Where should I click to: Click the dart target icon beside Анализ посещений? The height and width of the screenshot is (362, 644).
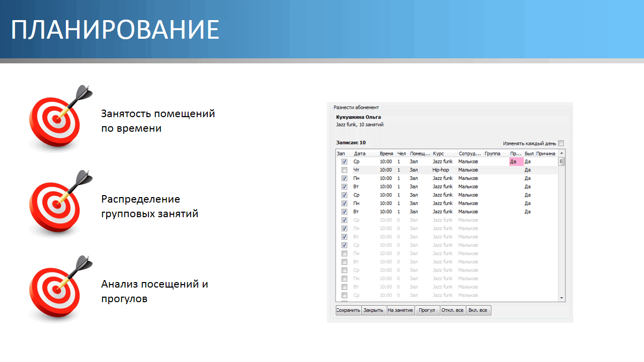[x=60, y=289]
